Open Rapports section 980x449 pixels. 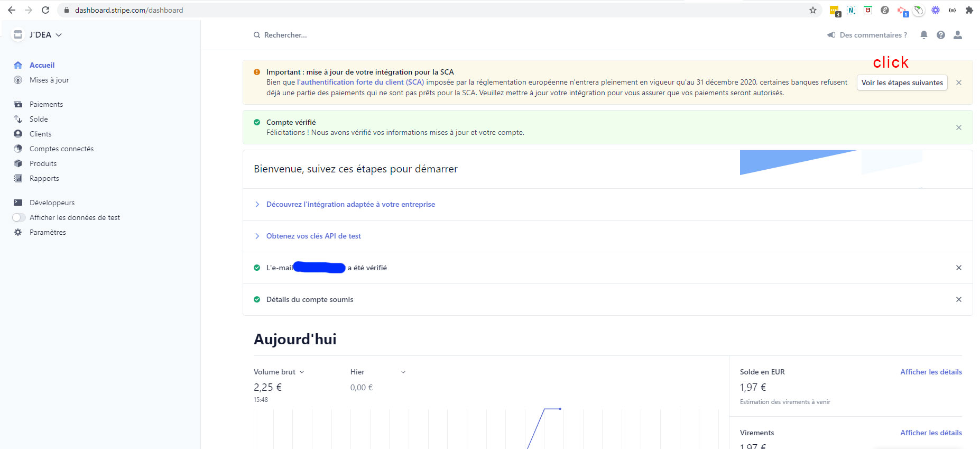coord(44,178)
